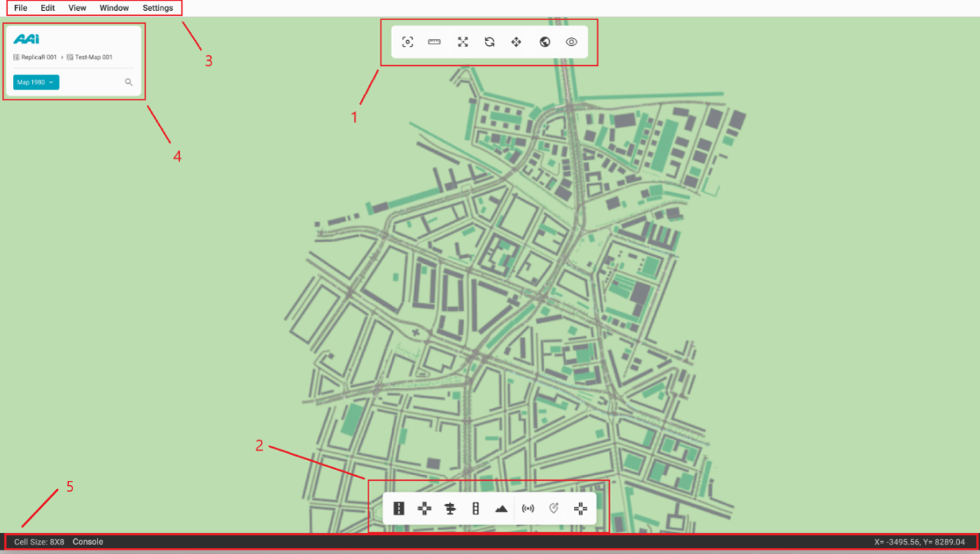The width and height of the screenshot is (980, 554).
Task: Select the terrain mountain tool
Action: point(501,509)
